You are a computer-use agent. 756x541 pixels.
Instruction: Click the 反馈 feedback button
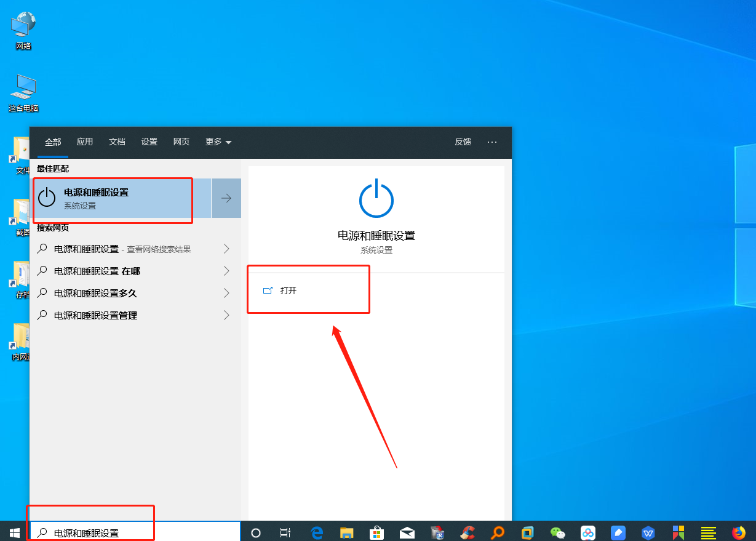pos(463,142)
